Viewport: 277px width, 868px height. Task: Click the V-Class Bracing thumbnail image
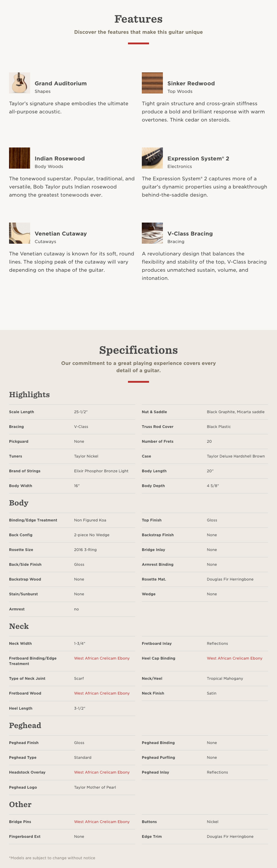152,233
